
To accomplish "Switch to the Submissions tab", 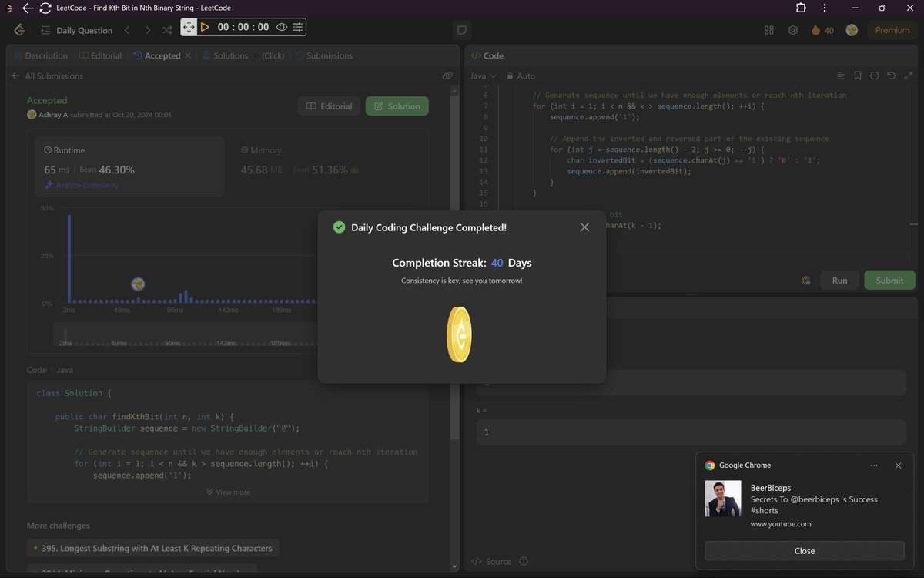I will pos(323,55).
